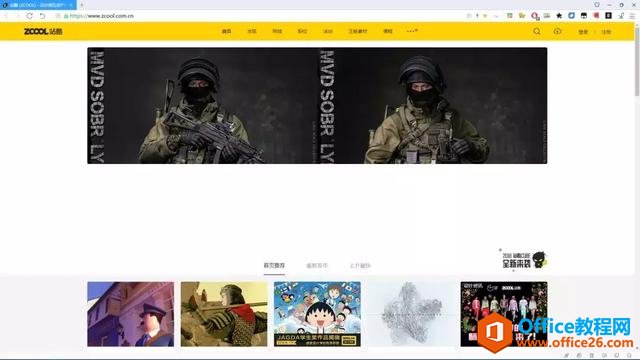The width and height of the screenshot is (640, 360).
Task: Click the red extension icon near toolbar end
Action: (x=596, y=16)
